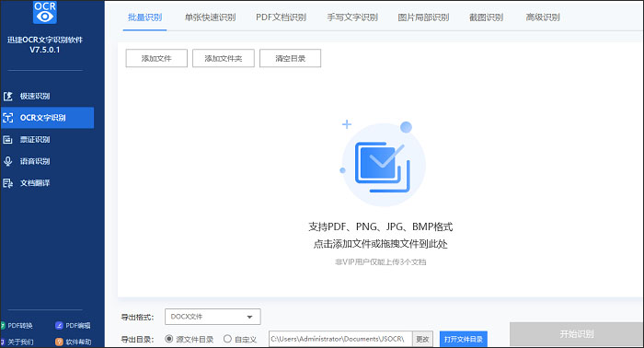Click the 语音识别 microphone icon
644x348 pixels.
(7, 161)
